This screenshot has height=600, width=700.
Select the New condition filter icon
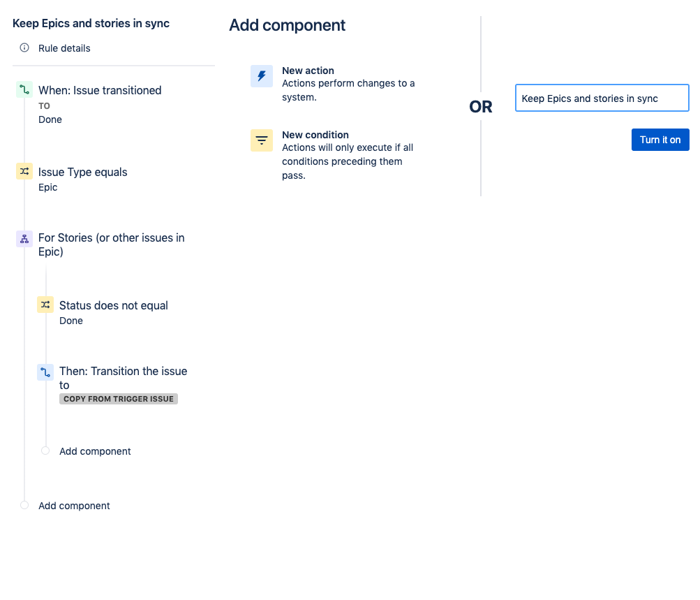coord(261,140)
